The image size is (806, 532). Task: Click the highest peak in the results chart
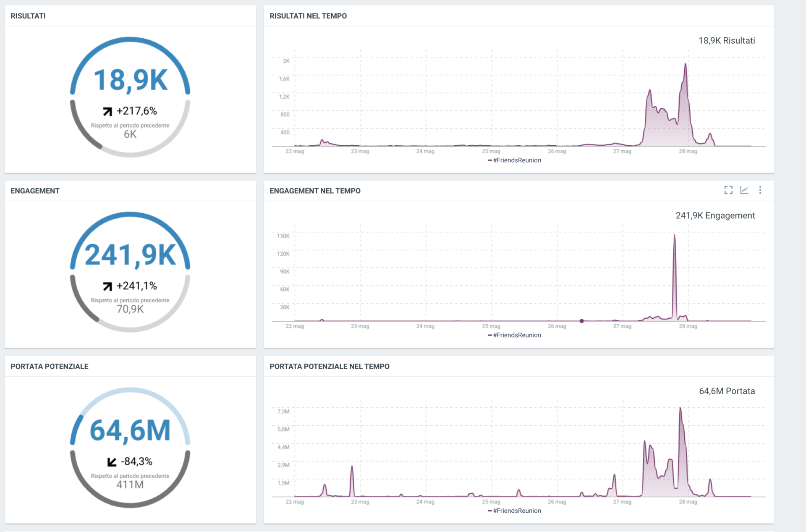[x=686, y=64]
